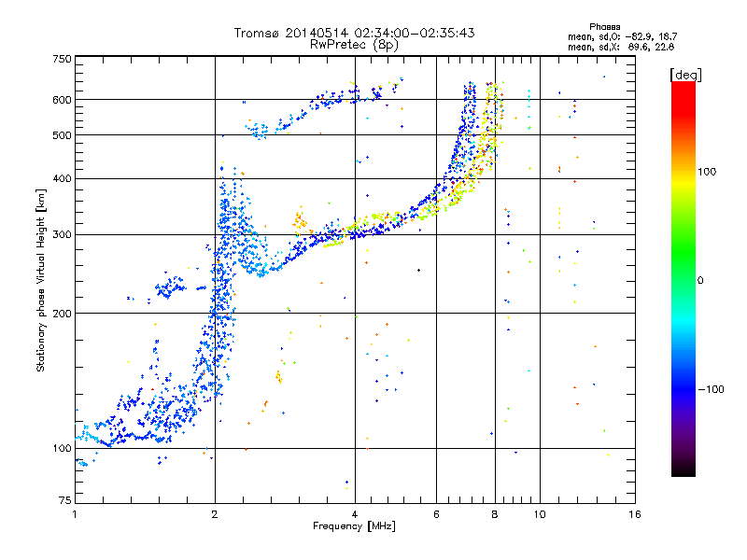The image size is (747, 560).
Task: Click the '500' y-axis tick label
Action: coord(63,135)
